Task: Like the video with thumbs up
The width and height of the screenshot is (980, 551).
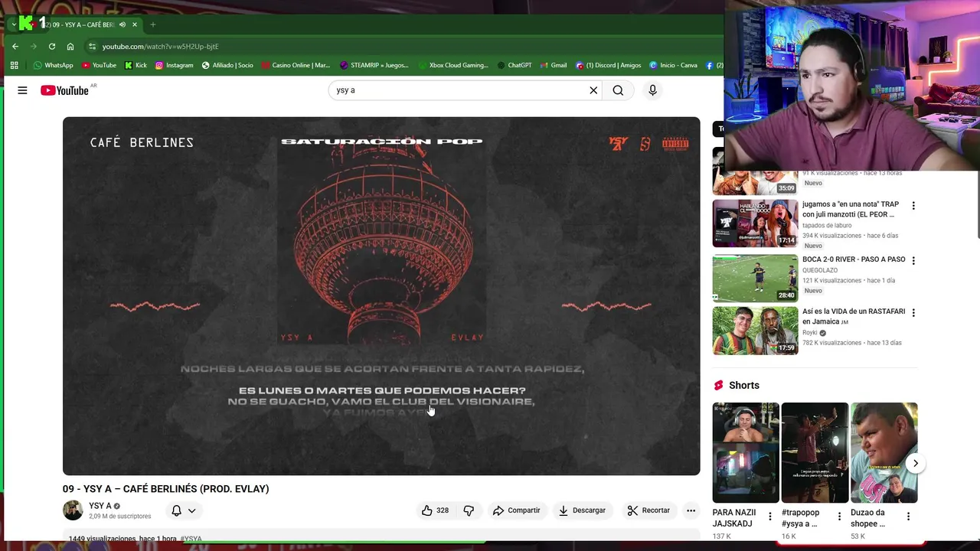Action: click(x=435, y=510)
